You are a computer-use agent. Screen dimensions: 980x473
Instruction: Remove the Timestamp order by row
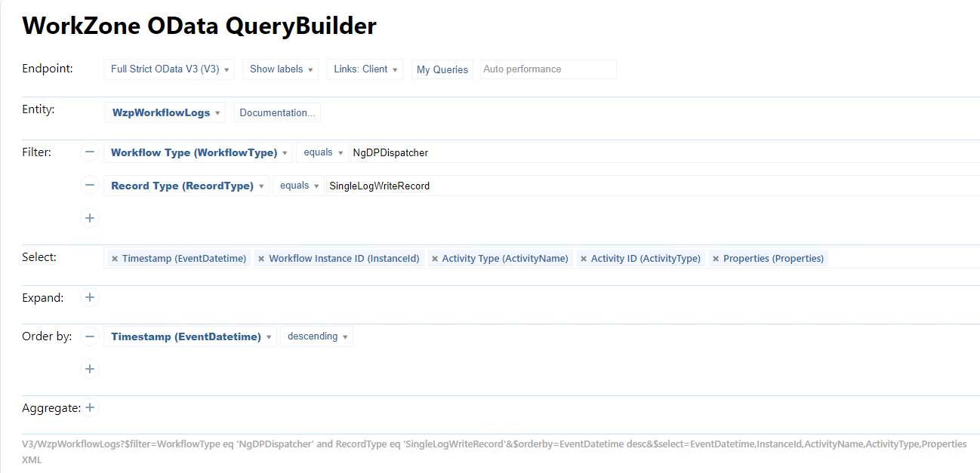point(90,336)
